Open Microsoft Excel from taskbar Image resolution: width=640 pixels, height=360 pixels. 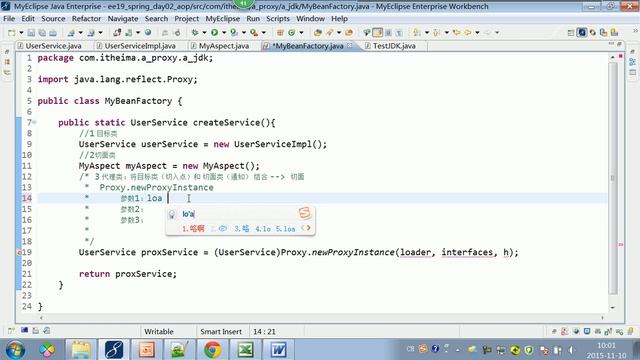(x=245, y=350)
